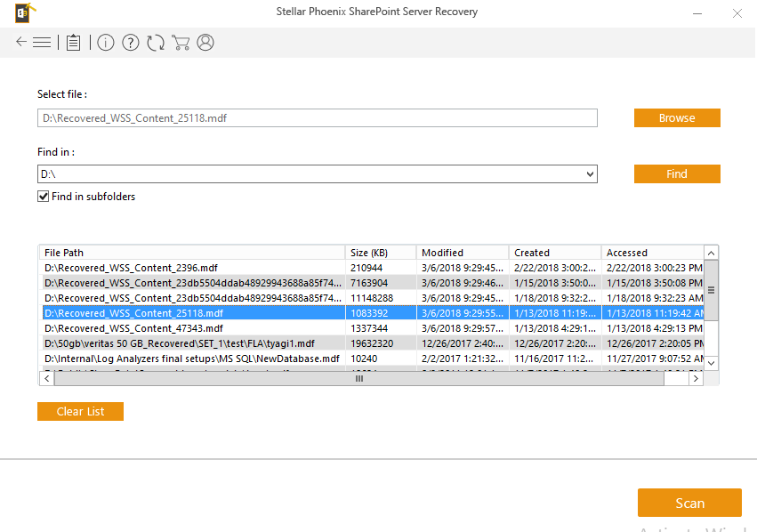Open the hamburger menu icon
This screenshot has height=532, width=757.
click(42, 42)
